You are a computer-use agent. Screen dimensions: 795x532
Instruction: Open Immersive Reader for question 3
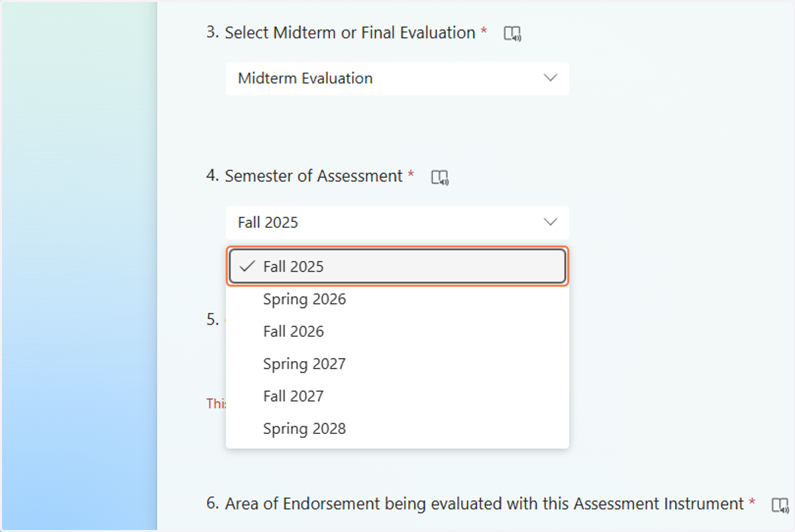tap(513, 34)
